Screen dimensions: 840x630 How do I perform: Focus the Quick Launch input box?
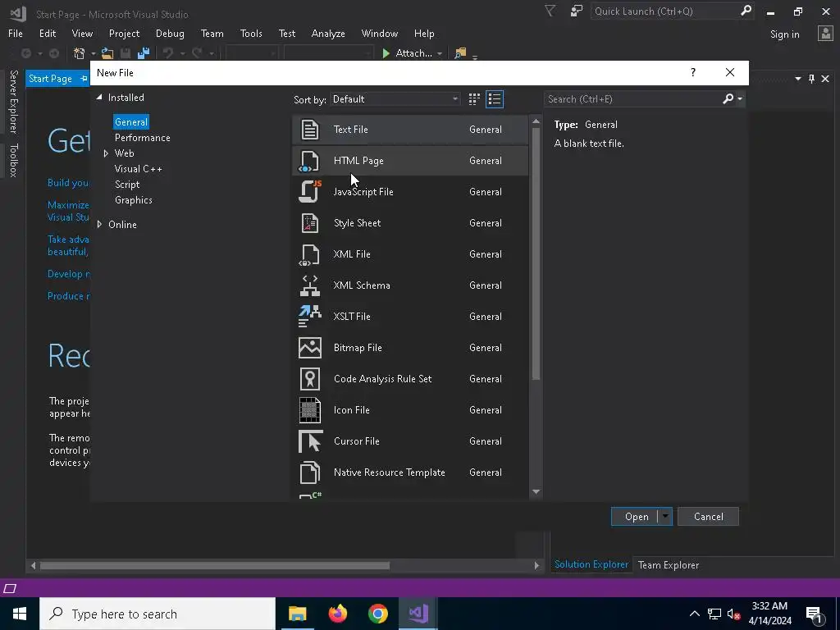point(664,11)
